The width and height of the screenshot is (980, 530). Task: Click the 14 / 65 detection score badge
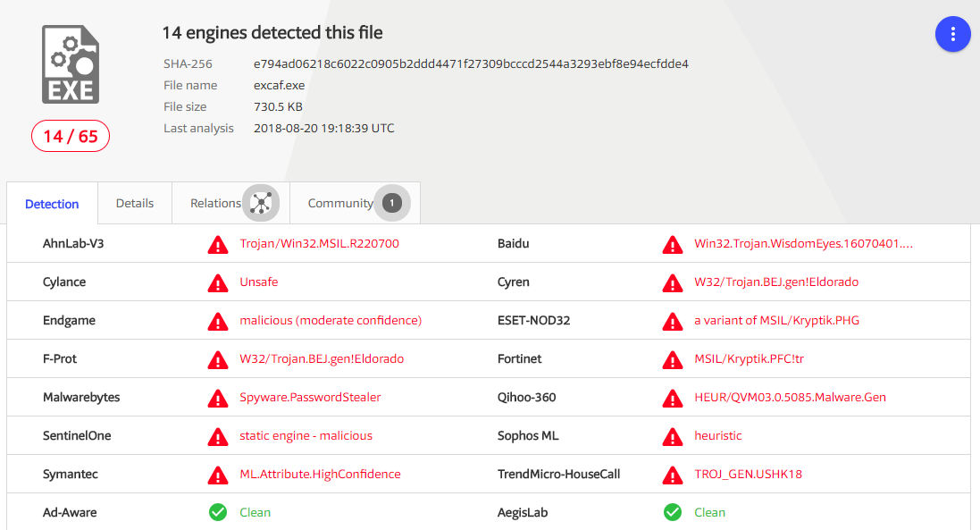tap(71, 136)
